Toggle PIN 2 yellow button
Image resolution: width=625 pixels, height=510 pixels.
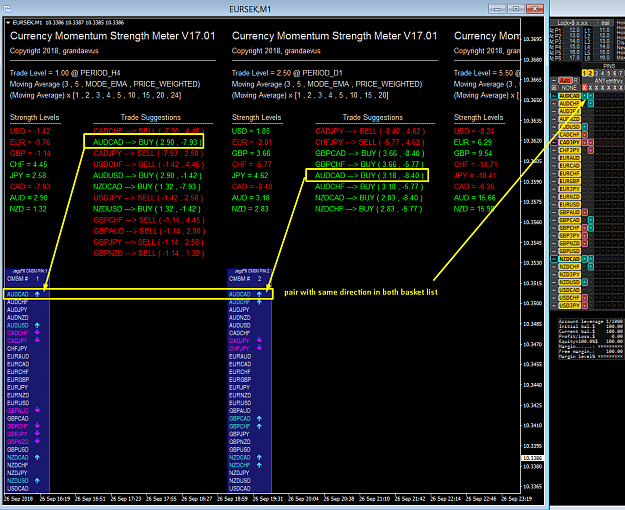coord(591,73)
